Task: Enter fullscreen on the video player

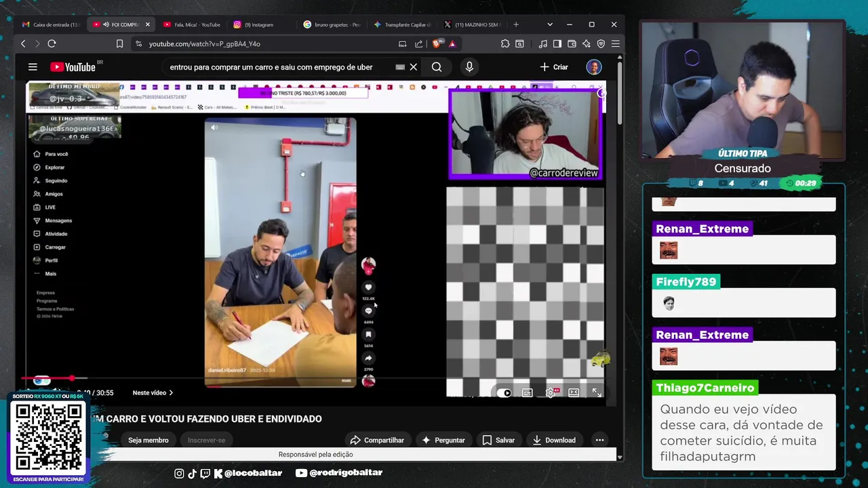Action: tap(597, 392)
